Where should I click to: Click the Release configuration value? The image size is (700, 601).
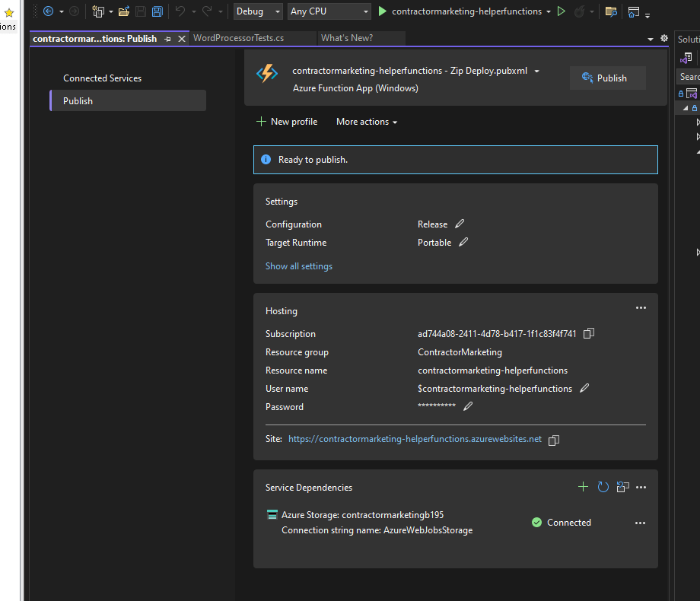tap(432, 224)
